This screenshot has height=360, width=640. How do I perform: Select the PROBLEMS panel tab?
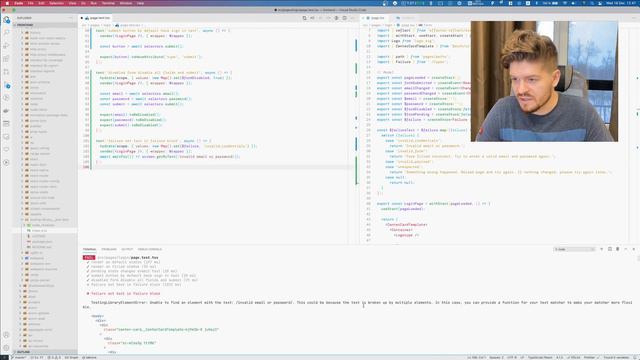109,249
